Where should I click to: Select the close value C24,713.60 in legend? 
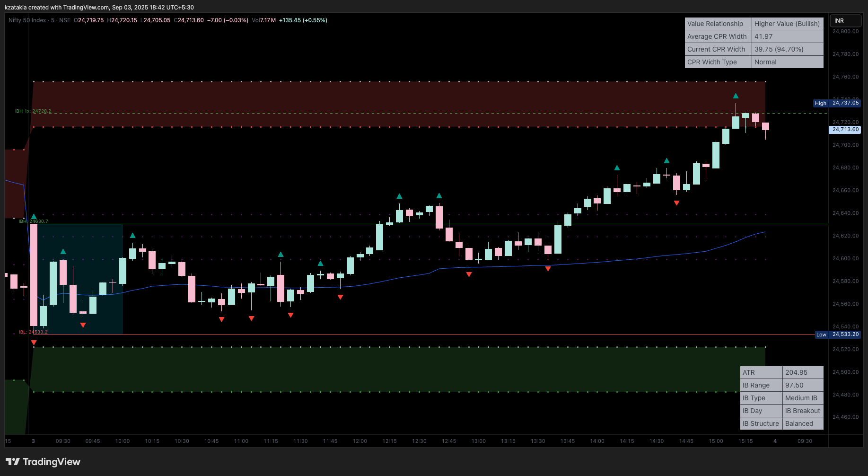pyautogui.click(x=189, y=20)
